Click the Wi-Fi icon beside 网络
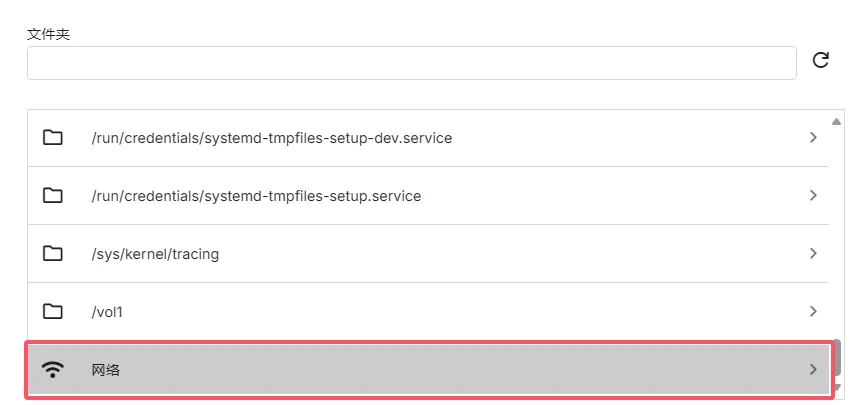865x405 pixels. 53,370
